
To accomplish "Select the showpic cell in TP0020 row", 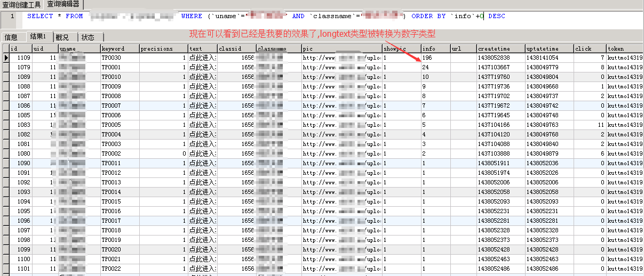I will (x=401, y=249).
